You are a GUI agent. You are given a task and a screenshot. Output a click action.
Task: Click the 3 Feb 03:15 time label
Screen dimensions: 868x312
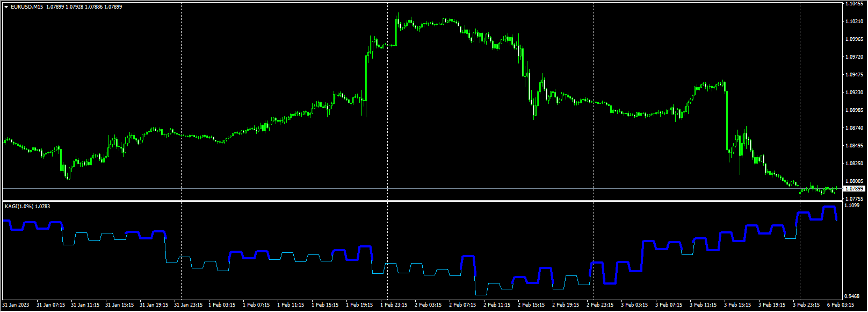point(634,305)
